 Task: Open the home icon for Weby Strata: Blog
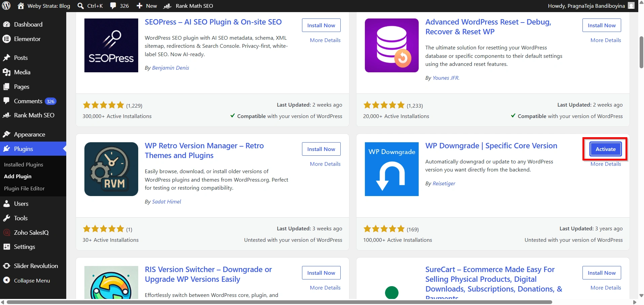(x=21, y=6)
